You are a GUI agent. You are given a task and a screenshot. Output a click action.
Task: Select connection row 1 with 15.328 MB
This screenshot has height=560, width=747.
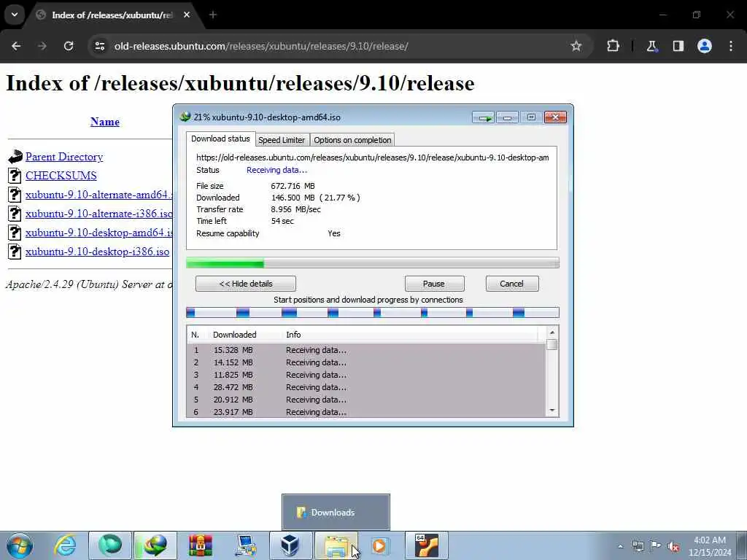click(x=366, y=350)
